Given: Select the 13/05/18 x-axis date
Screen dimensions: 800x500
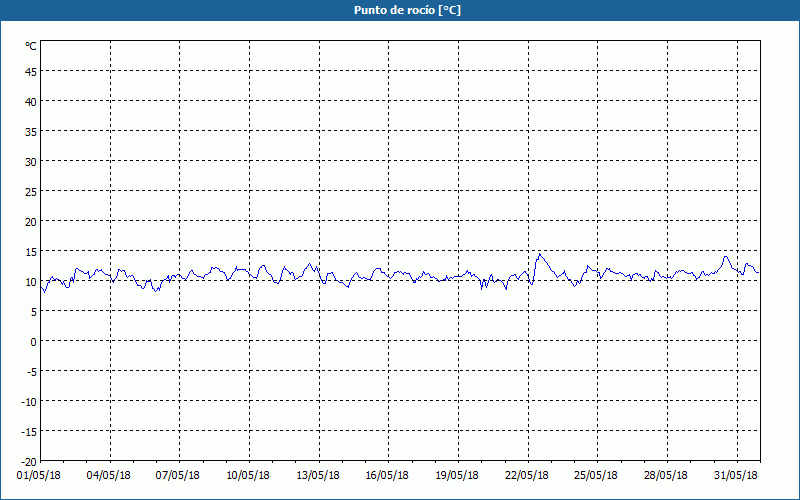Looking at the screenshot, I should (x=319, y=474).
